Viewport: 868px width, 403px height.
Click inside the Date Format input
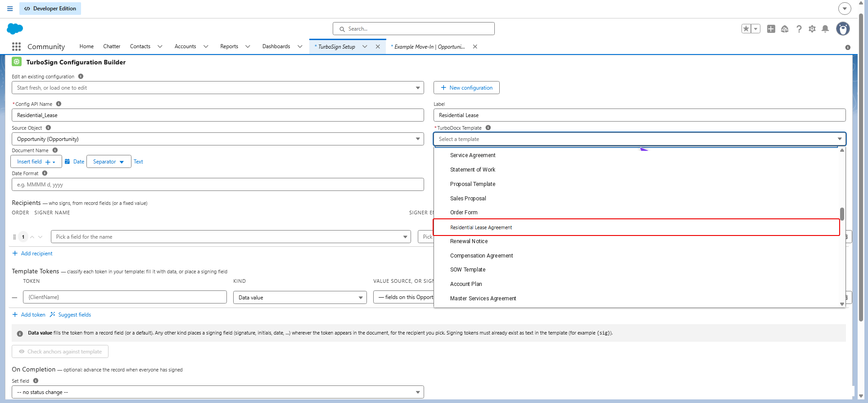coord(218,185)
